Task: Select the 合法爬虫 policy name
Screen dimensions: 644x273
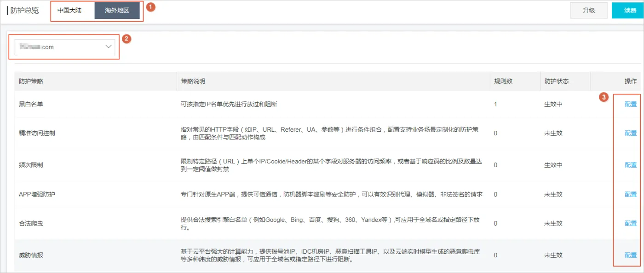Action: tap(31, 223)
